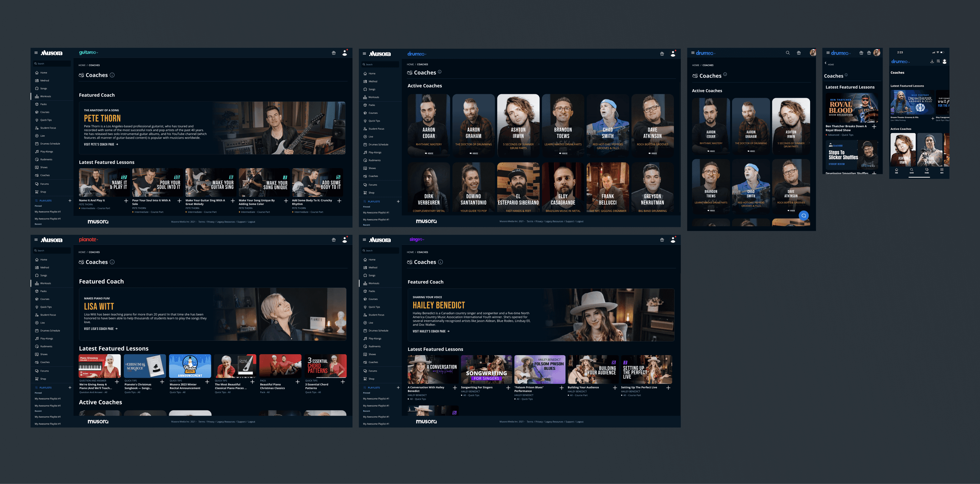Click back chevron beside HOME on narrow drumeo screen
Image resolution: width=980 pixels, height=484 pixels.
click(x=825, y=63)
